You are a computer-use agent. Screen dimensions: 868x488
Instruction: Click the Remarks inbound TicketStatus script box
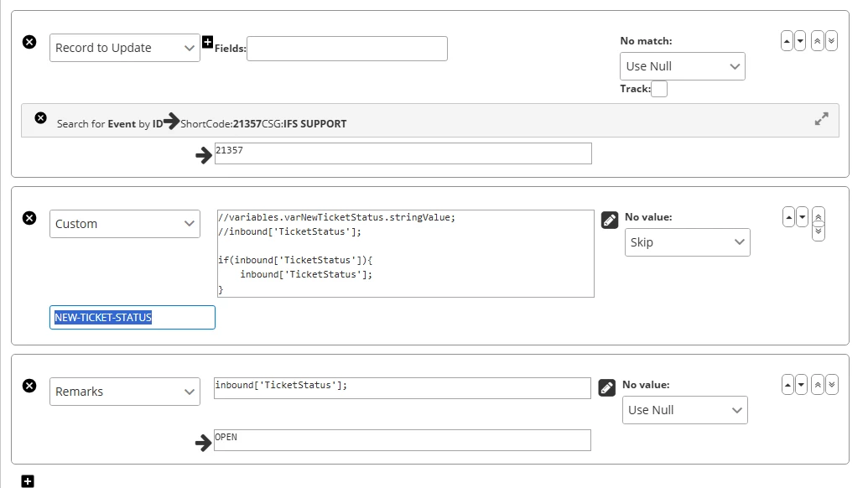pos(402,387)
